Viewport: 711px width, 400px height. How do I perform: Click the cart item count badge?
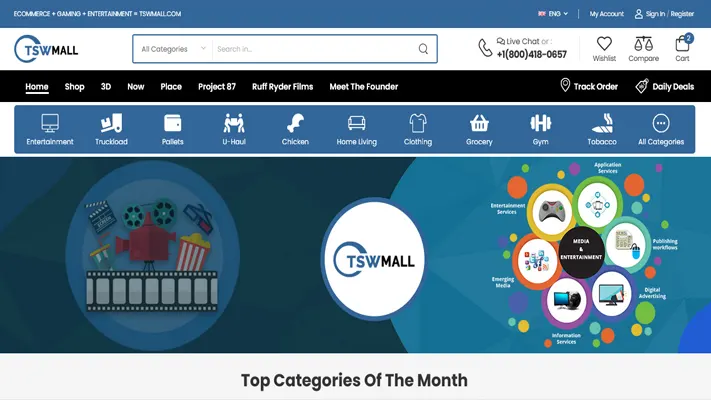(689, 38)
